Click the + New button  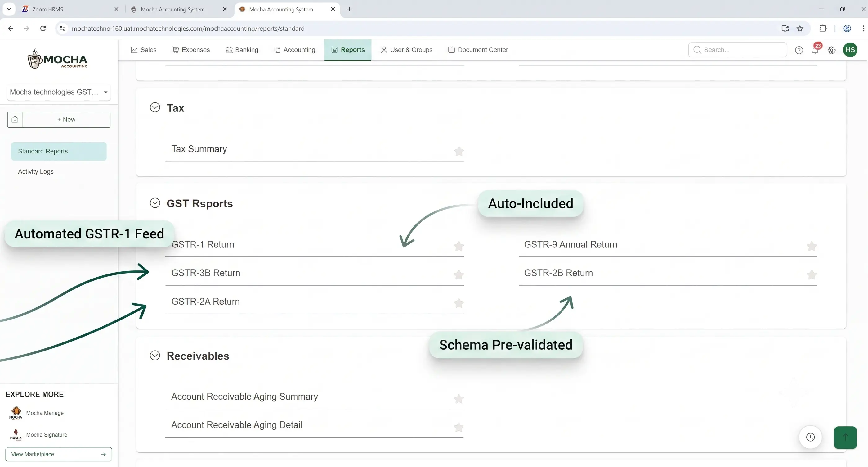[x=66, y=120]
